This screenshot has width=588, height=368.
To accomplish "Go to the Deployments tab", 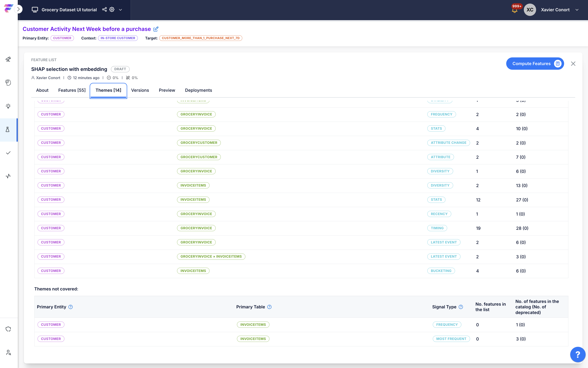I will (198, 90).
